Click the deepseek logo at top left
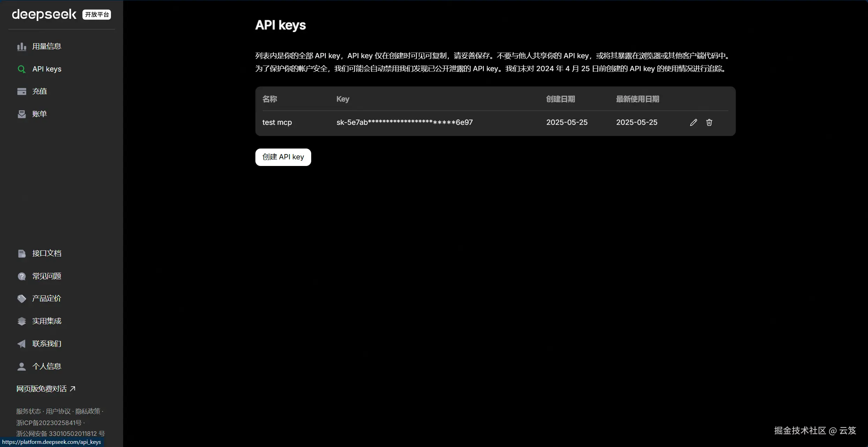The image size is (868, 447). (x=44, y=14)
